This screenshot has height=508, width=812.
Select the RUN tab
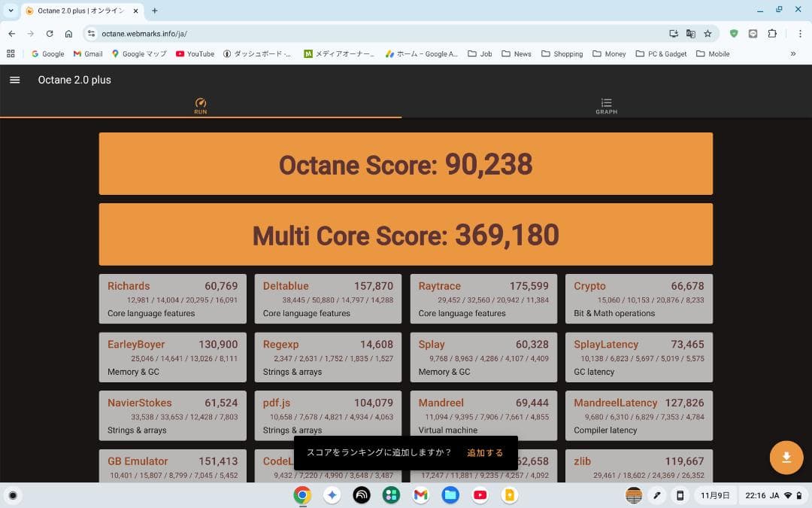coord(200,106)
